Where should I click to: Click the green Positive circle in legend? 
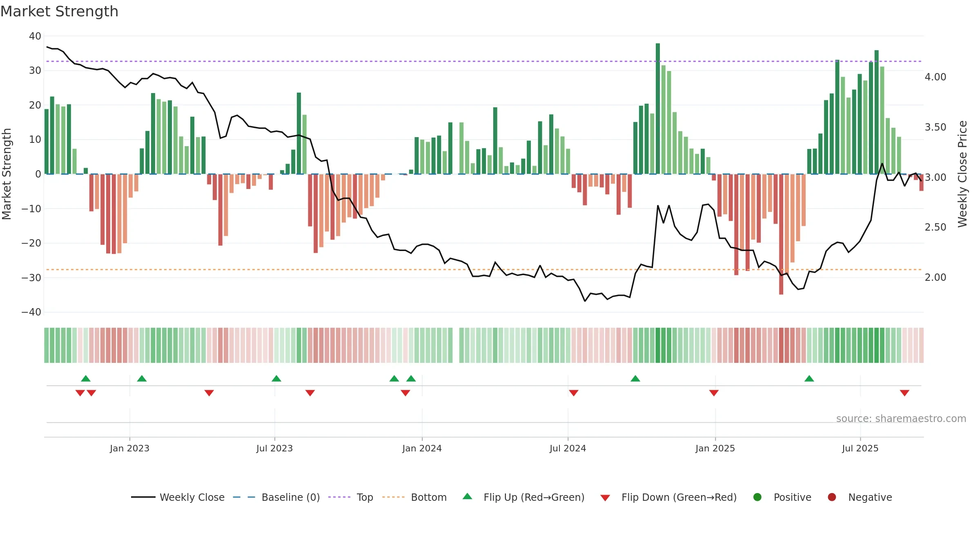[x=757, y=497]
